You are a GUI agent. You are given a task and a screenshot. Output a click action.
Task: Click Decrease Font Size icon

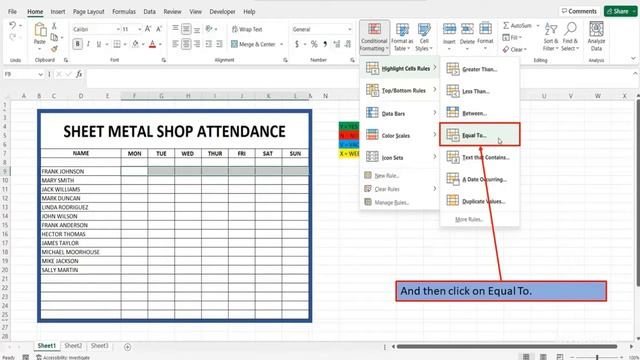point(159,29)
